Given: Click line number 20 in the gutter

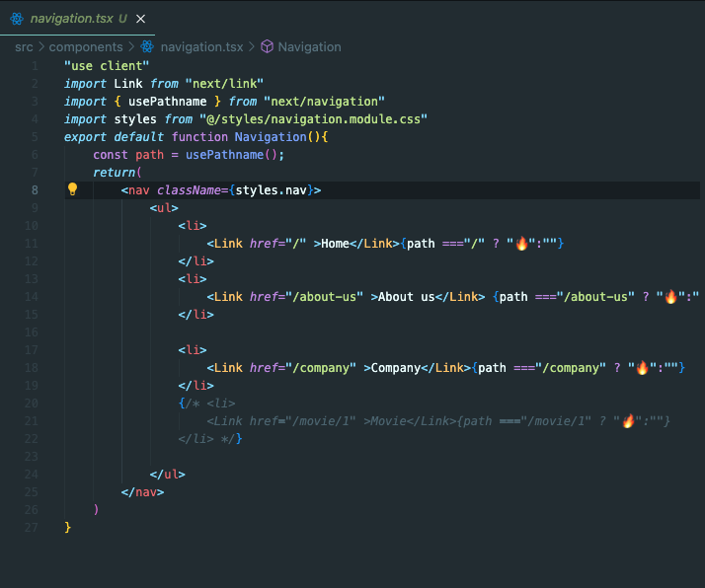Looking at the screenshot, I should [x=32, y=404].
